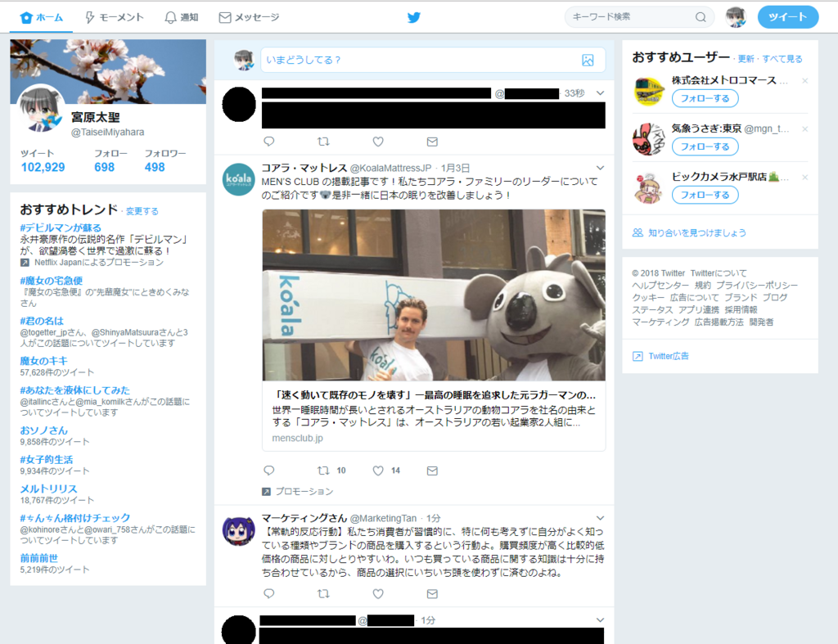This screenshot has height=644, width=838.
Task: Open the #魔女の宅急便 trend
Action: [52, 281]
